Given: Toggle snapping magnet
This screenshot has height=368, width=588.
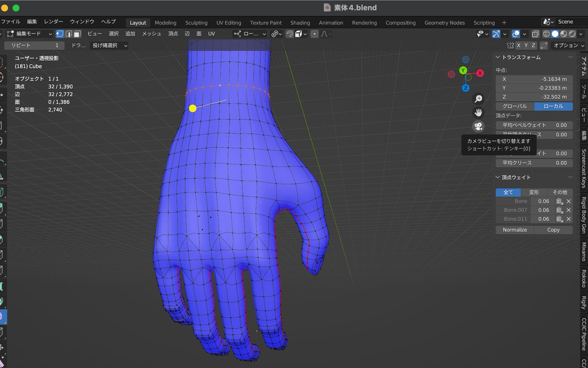Looking at the screenshot, I should tap(290, 34).
